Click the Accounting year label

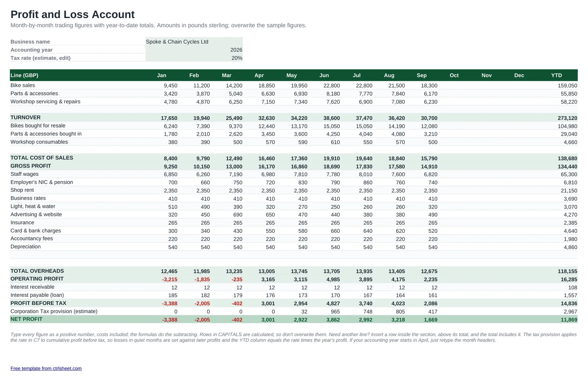(31, 50)
